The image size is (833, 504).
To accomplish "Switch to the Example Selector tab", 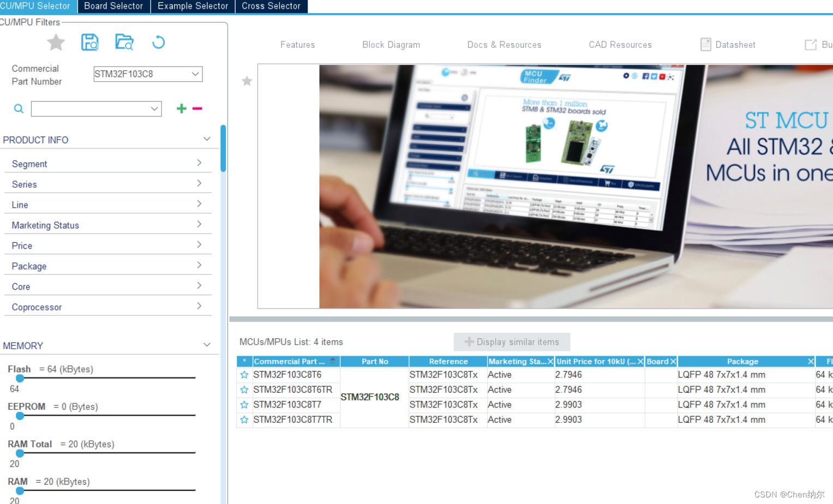I will (193, 6).
